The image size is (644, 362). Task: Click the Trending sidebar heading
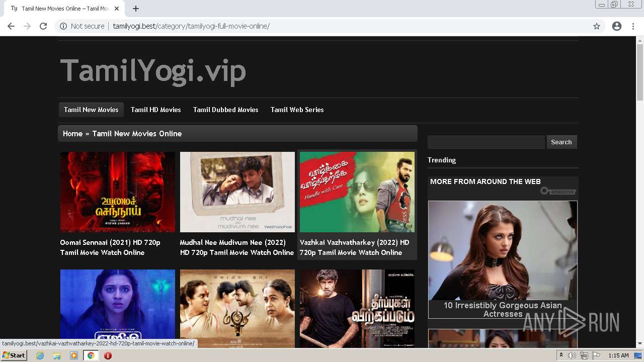pyautogui.click(x=442, y=160)
